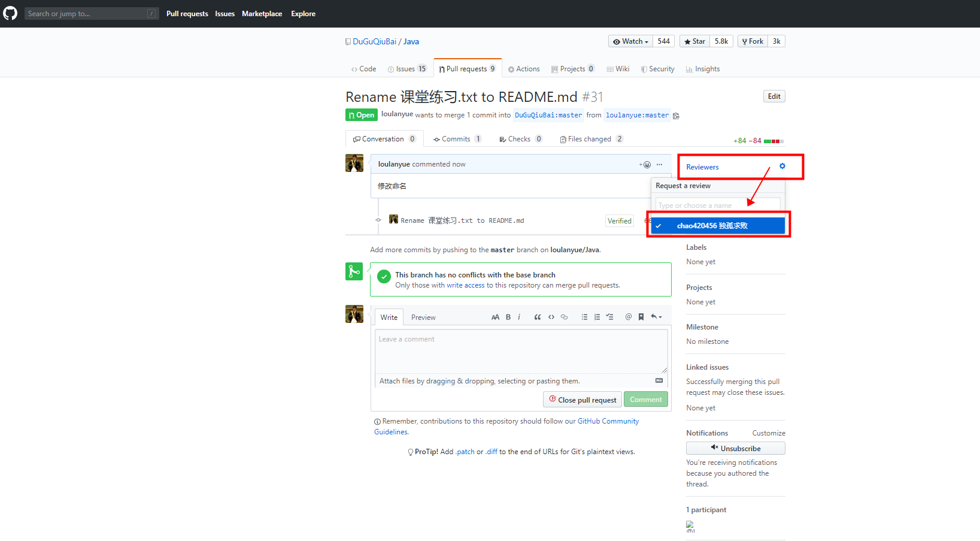Click the green Comment button
Screen dimensions: 980x541
[646, 400]
